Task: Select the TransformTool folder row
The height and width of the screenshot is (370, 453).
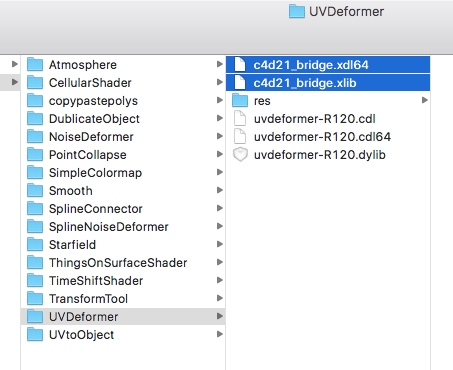Action: [x=123, y=299]
